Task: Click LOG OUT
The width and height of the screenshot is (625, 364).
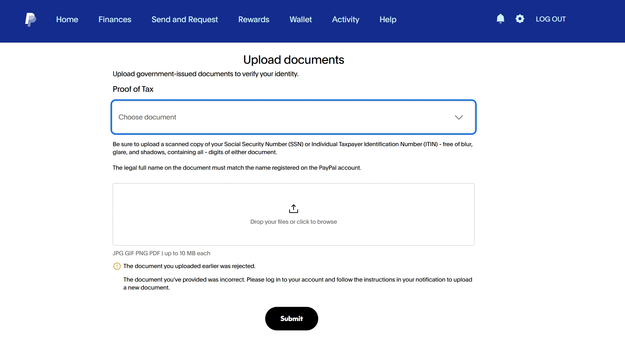Action: tap(550, 19)
